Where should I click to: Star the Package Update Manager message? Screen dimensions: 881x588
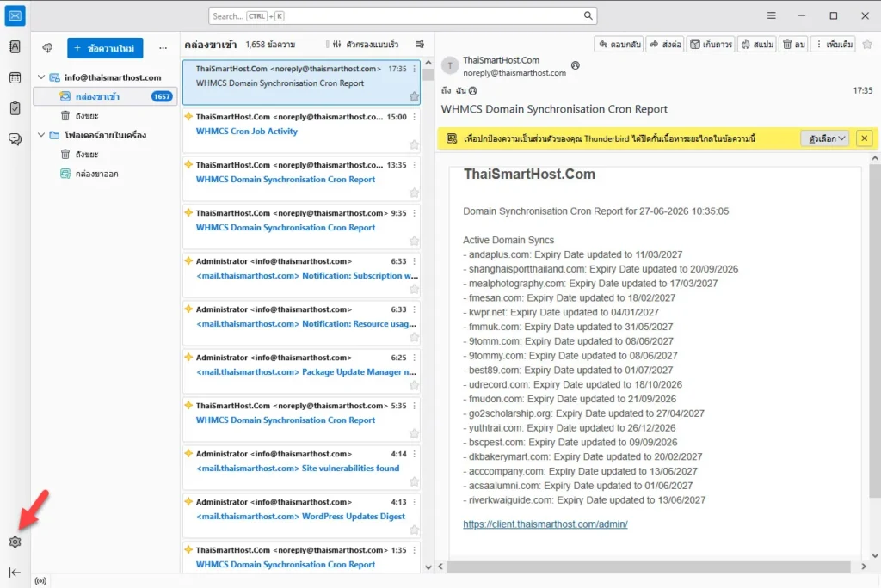414,385
